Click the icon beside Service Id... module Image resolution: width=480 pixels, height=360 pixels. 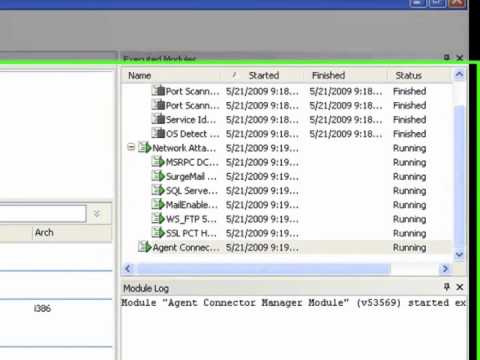click(x=158, y=119)
